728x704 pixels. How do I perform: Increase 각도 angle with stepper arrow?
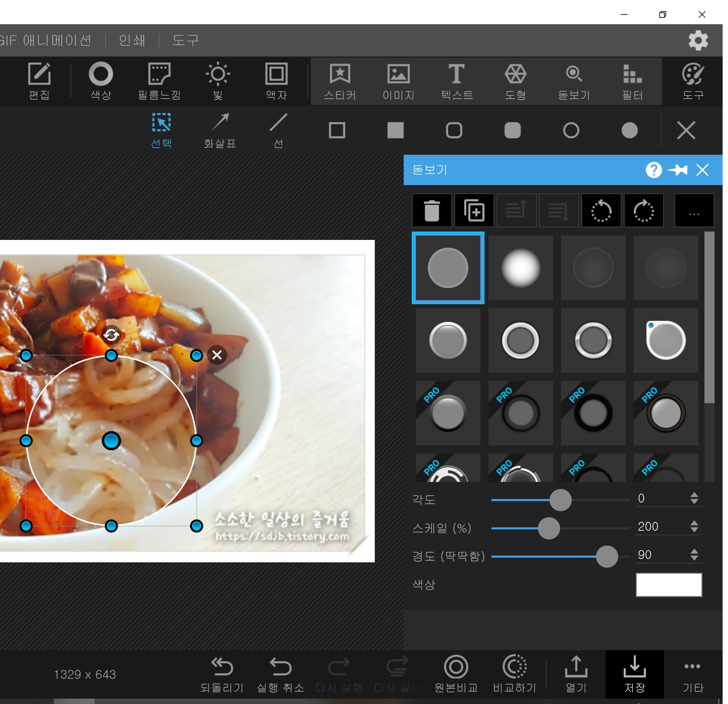click(x=694, y=494)
